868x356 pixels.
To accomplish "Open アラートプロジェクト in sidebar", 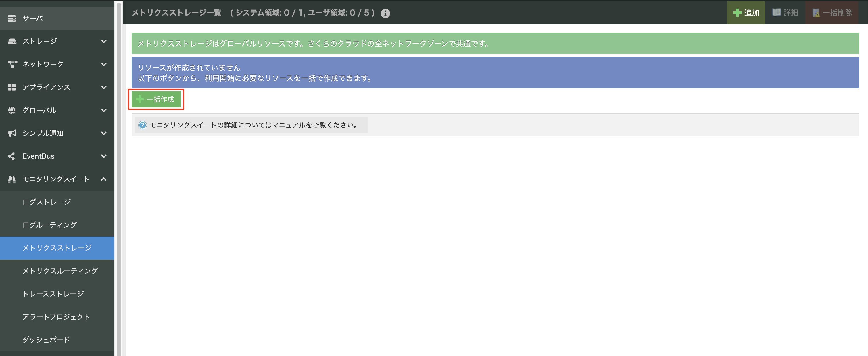I will click(57, 317).
